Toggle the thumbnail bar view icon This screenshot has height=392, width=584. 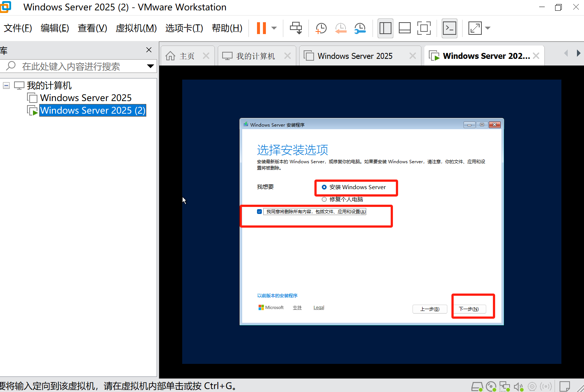tap(405, 28)
